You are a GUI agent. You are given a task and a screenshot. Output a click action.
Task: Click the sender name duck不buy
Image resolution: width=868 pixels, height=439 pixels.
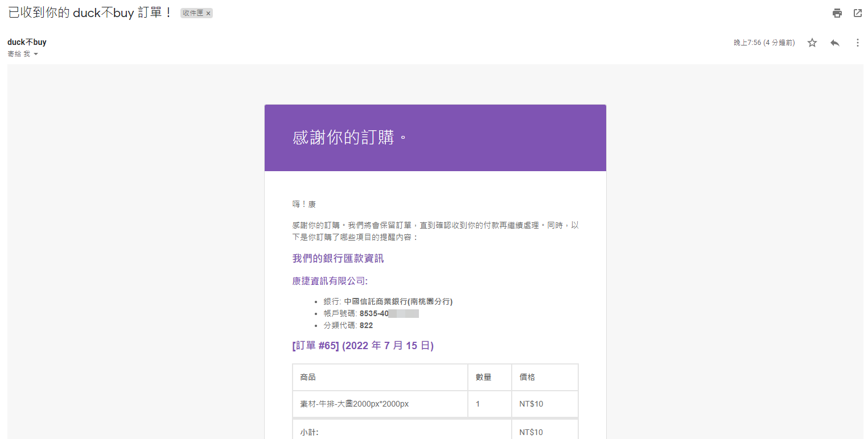coord(27,42)
